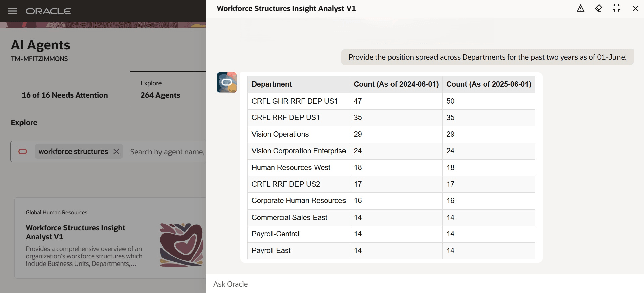The image size is (644, 293).
Task: Switch to the Explore 264 Agents tab
Action: pyautogui.click(x=160, y=90)
